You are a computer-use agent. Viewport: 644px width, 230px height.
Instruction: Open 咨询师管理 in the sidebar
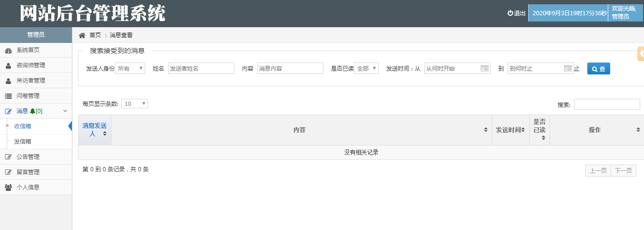[x=36, y=65]
